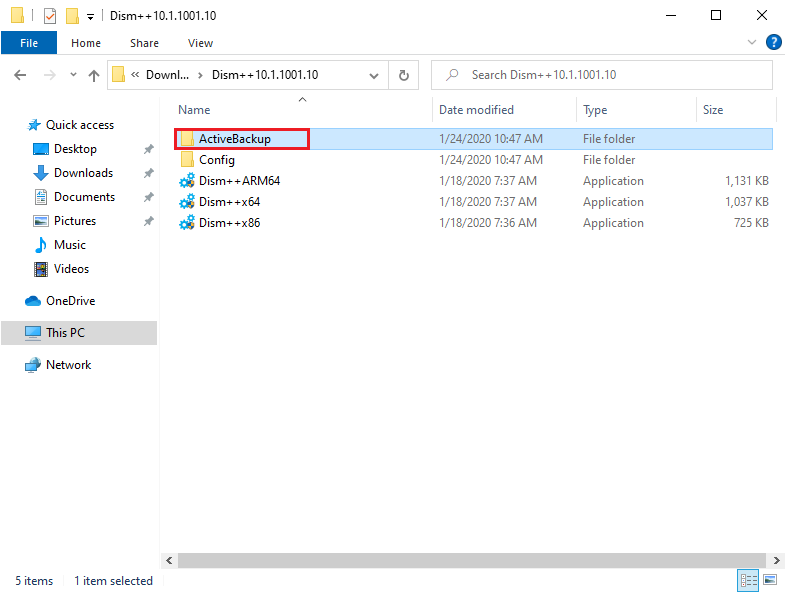The height and width of the screenshot is (593, 786).
Task: Unpin Documents using its pin icon
Action: click(x=148, y=197)
